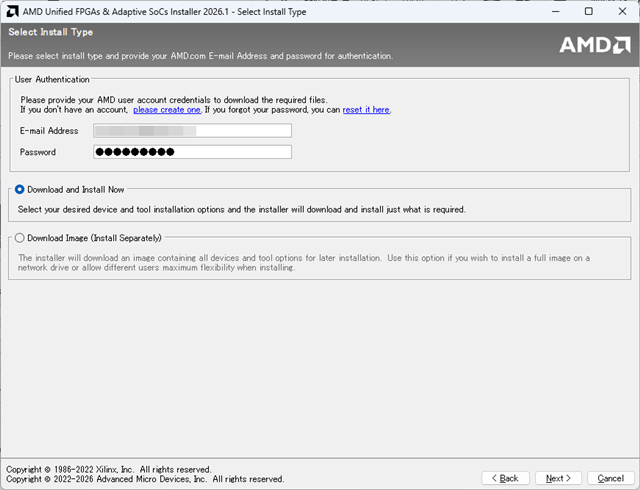Click the 'Select Install Type' heading
Screen dimensions: 640x490
[x=51, y=32]
